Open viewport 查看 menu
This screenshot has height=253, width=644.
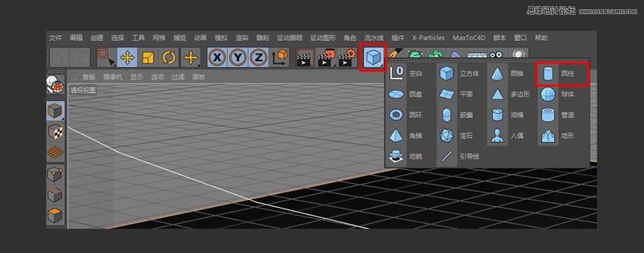point(89,77)
